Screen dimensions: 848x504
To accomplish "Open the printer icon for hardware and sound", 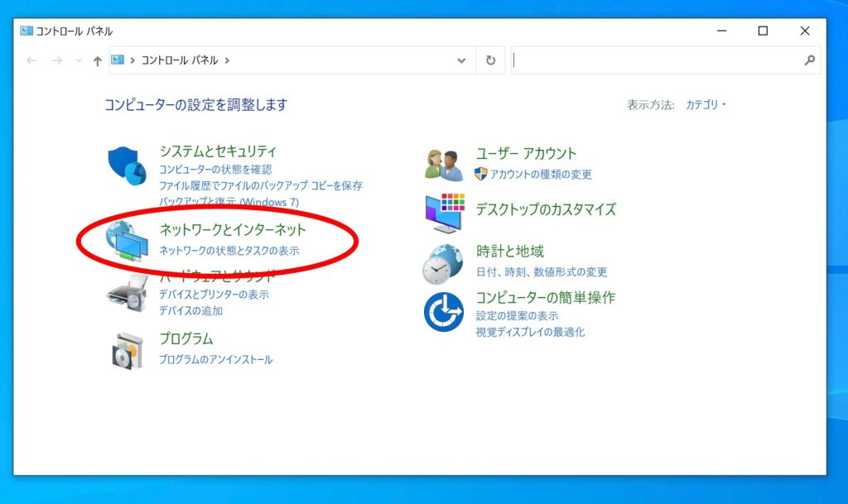I will (x=128, y=293).
